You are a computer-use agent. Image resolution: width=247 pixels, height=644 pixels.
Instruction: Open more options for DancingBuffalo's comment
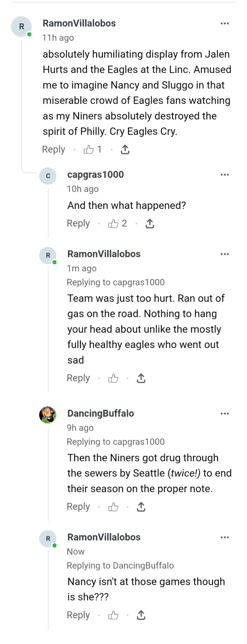click(x=225, y=413)
